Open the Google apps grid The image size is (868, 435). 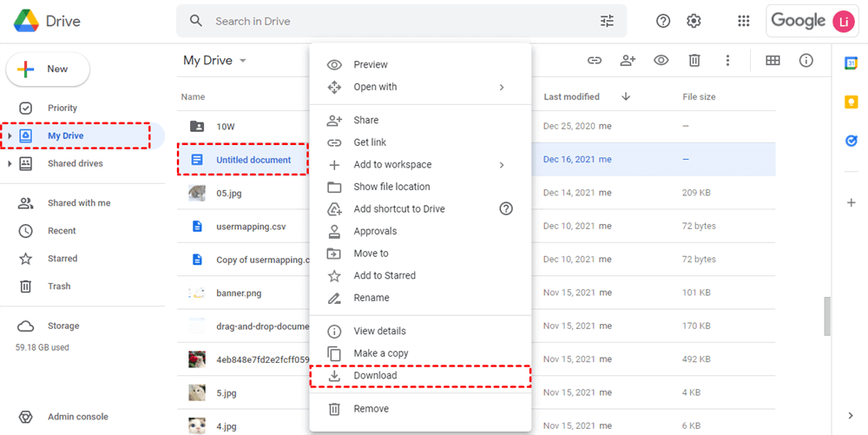click(x=743, y=21)
